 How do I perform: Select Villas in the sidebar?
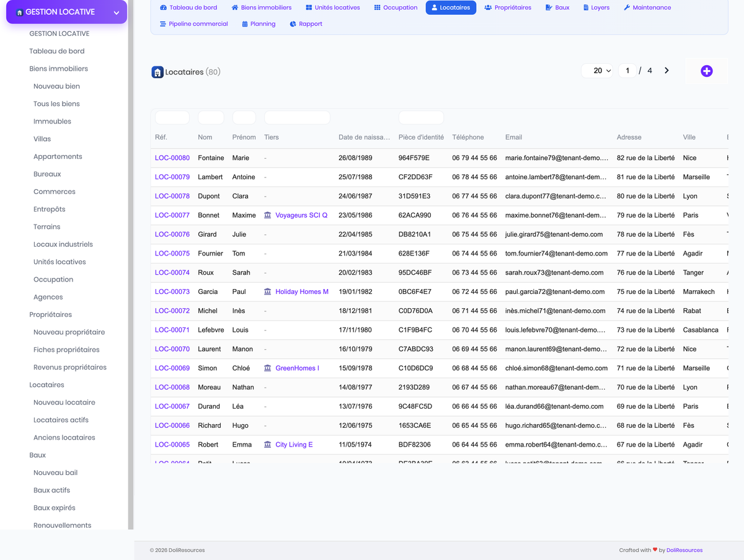point(42,139)
